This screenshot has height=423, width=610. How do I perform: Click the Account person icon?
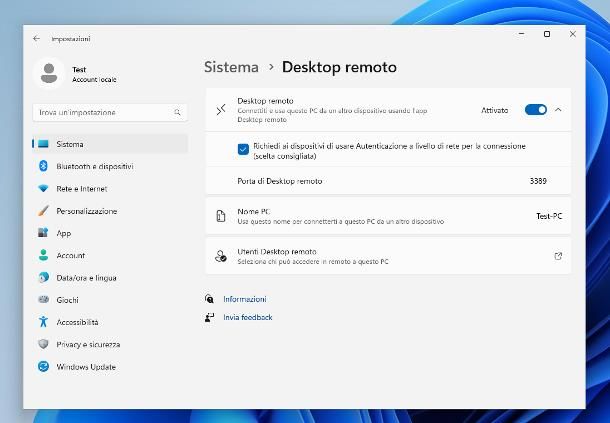(43, 255)
